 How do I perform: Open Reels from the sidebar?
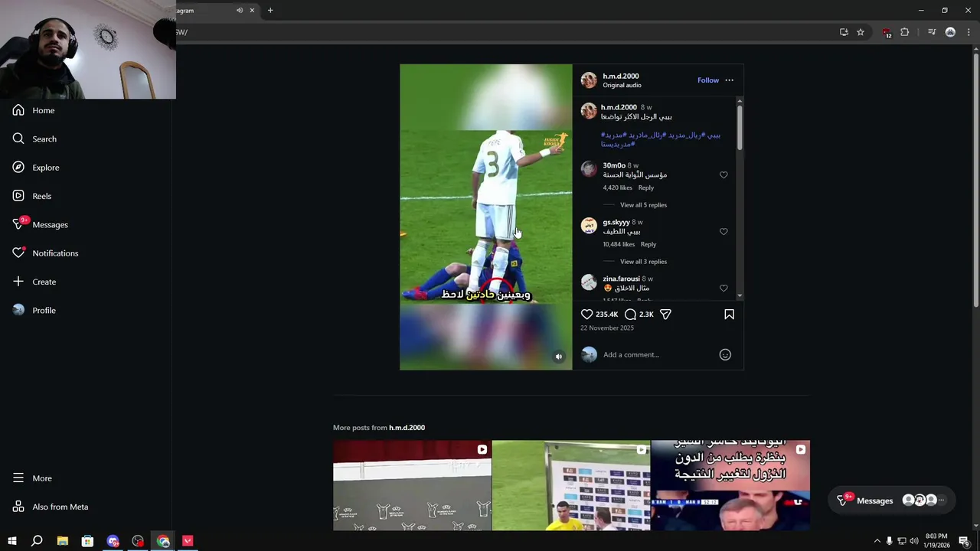click(31, 196)
